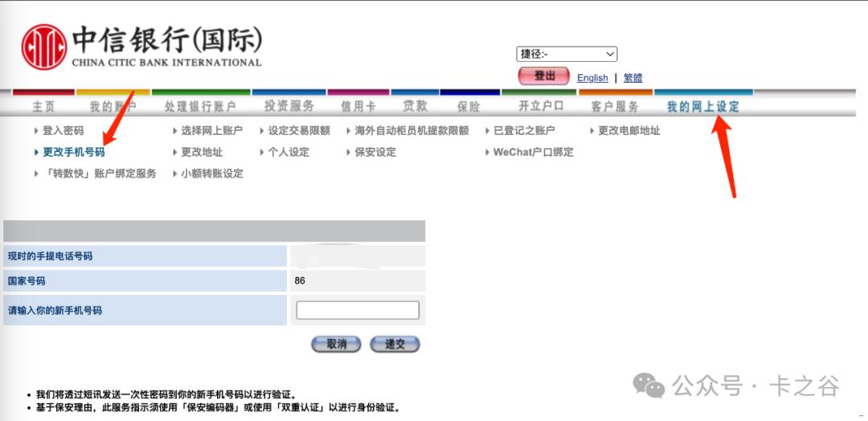
Task: Switch language to 繁體
Action: [x=633, y=78]
